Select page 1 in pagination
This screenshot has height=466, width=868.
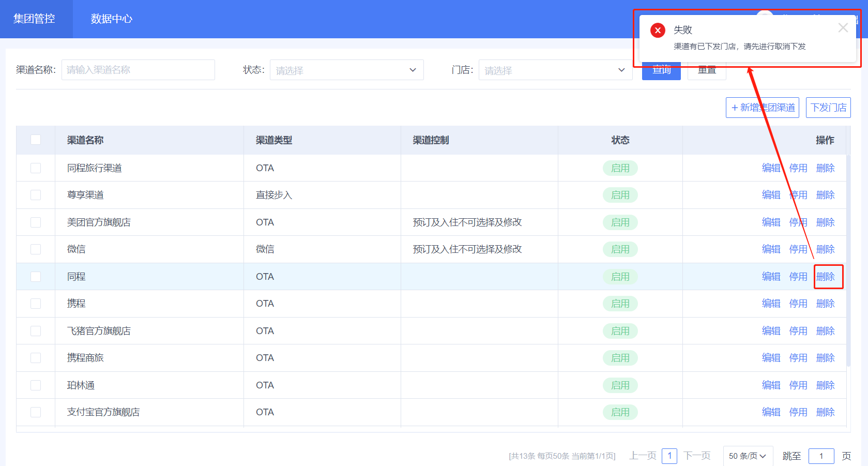click(669, 456)
